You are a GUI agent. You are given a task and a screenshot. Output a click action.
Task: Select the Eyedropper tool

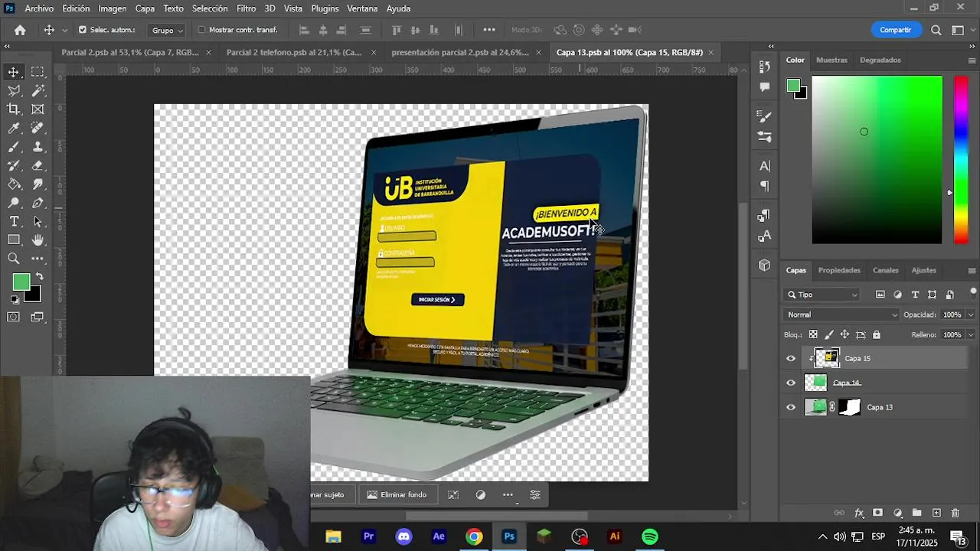tap(14, 128)
